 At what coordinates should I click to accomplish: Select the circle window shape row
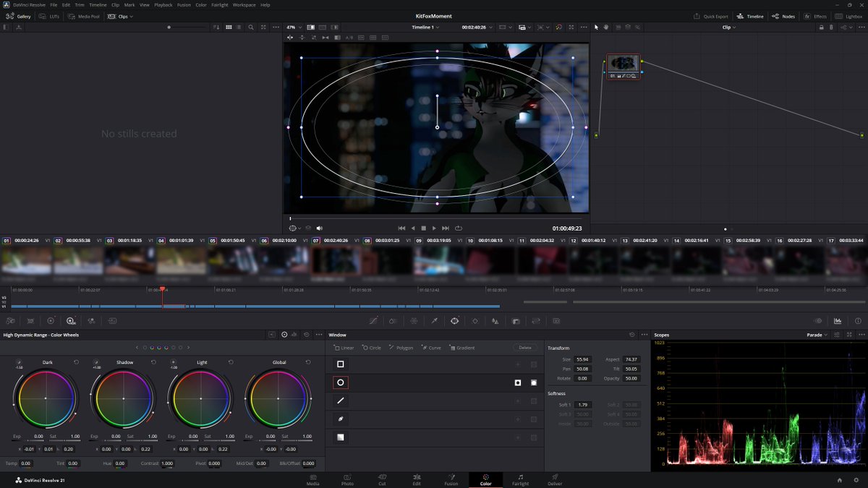click(x=434, y=382)
